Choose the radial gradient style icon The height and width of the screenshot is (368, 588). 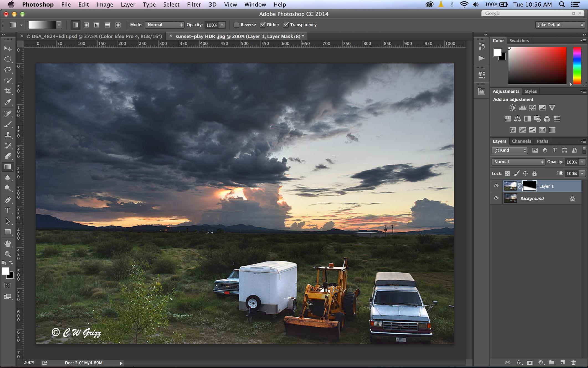(x=86, y=25)
